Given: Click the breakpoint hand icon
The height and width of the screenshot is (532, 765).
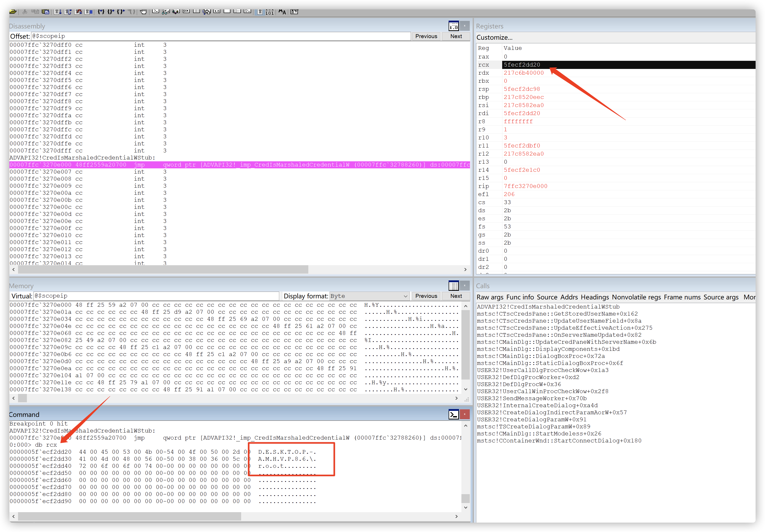Looking at the screenshot, I should click(x=143, y=12).
